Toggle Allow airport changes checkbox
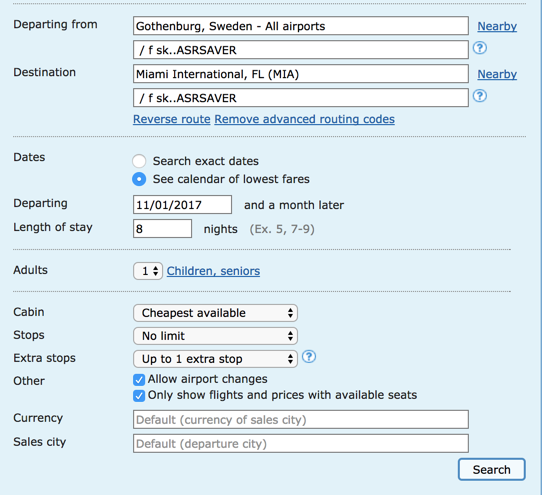The image size is (545, 495). (x=139, y=380)
